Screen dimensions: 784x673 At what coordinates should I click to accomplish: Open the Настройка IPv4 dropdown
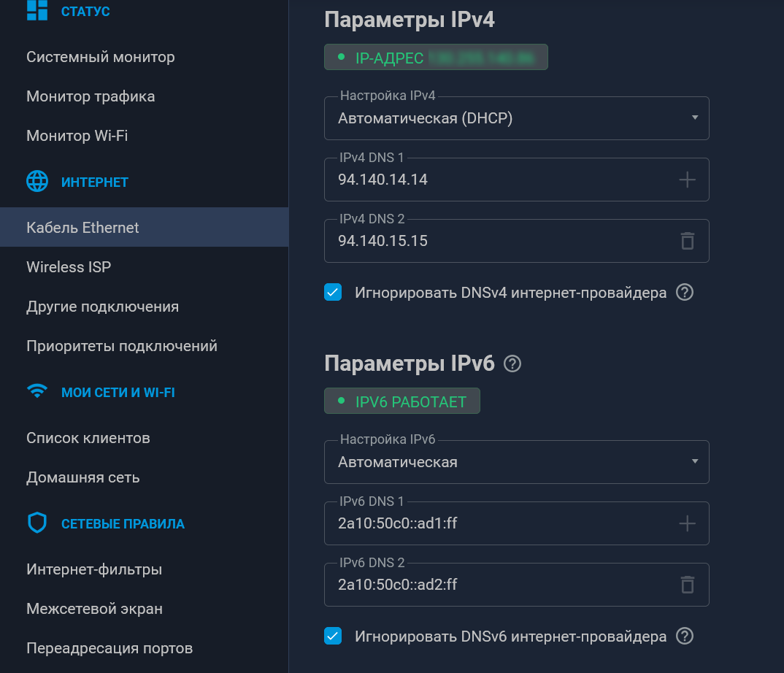516,118
